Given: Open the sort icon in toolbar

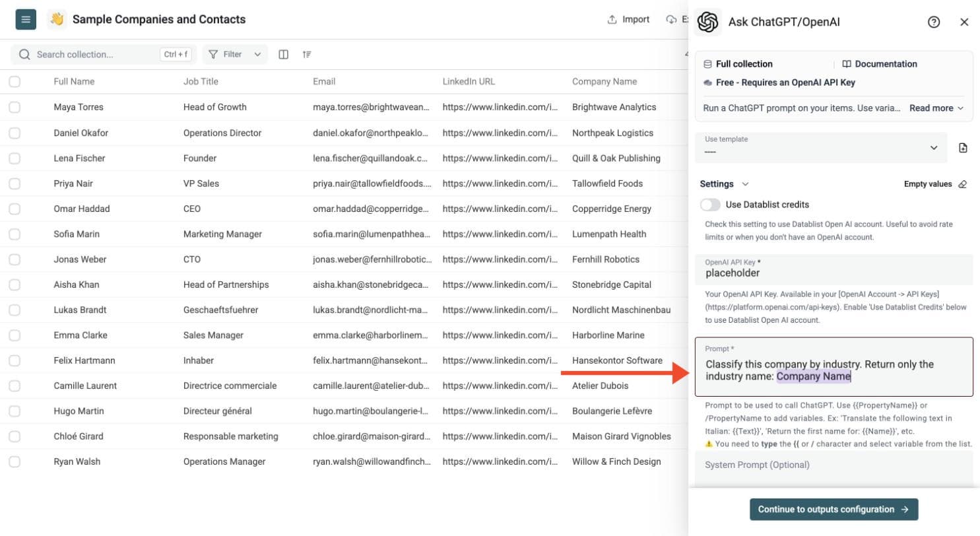Looking at the screenshot, I should (307, 54).
